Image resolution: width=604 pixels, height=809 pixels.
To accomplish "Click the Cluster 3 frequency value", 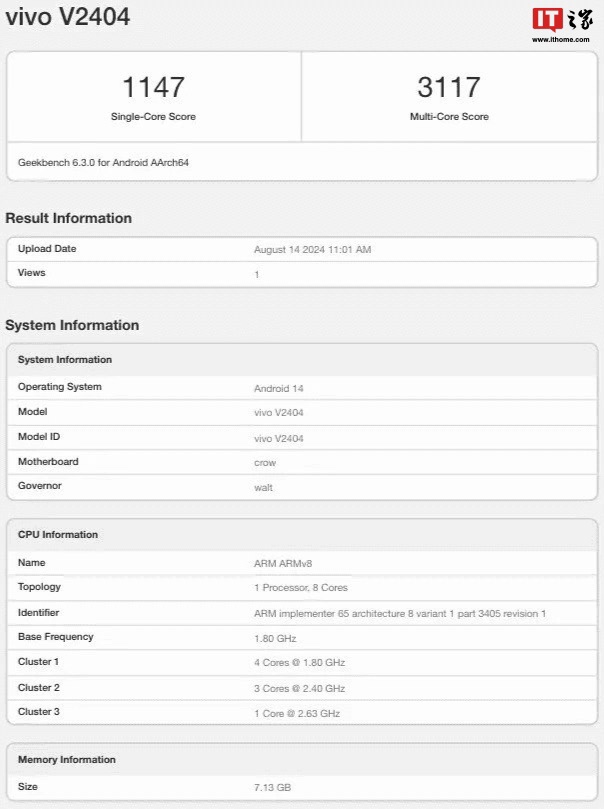I will [x=297, y=713].
